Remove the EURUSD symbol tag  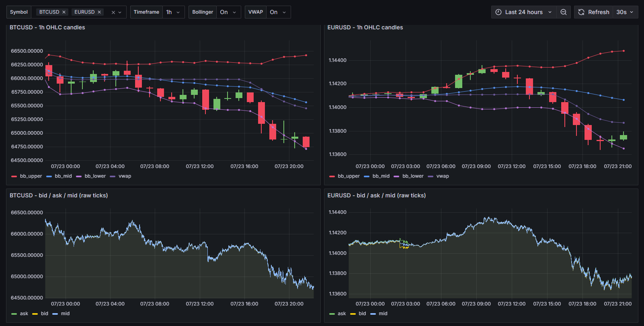(99, 12)
